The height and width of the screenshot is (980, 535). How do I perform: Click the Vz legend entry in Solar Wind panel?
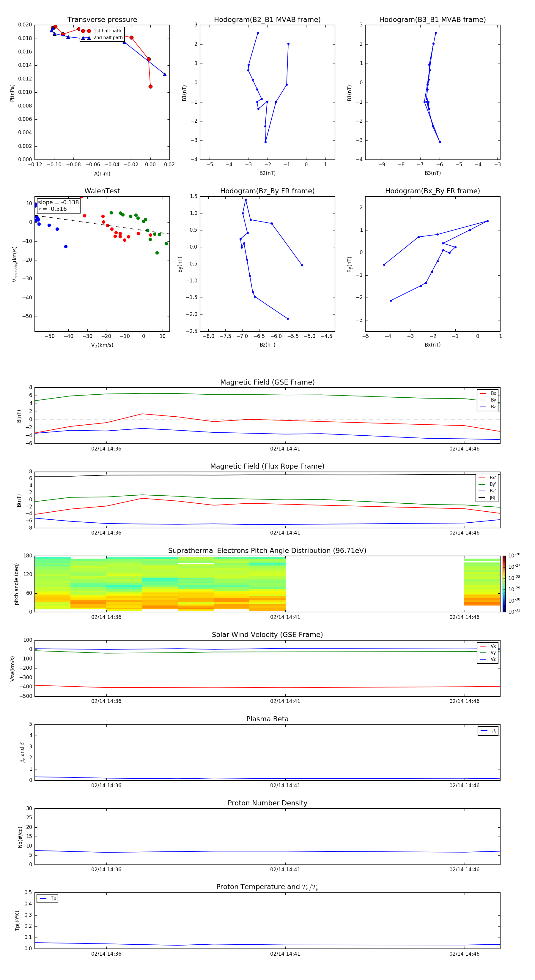488,659
